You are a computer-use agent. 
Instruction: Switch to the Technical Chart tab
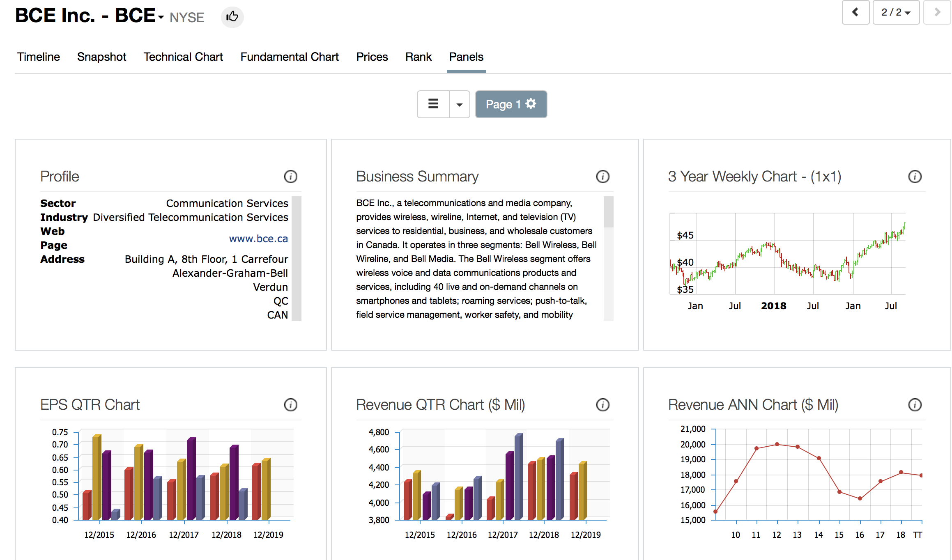coord(183,57)
